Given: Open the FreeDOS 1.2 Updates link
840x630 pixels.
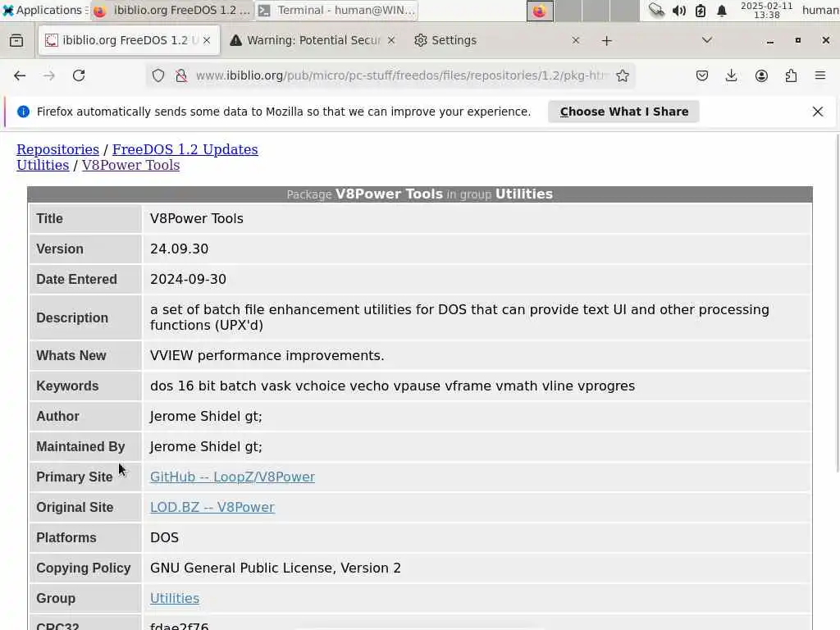Looking at the screenshot, I should pyautogui.click(x=185, y=149).
